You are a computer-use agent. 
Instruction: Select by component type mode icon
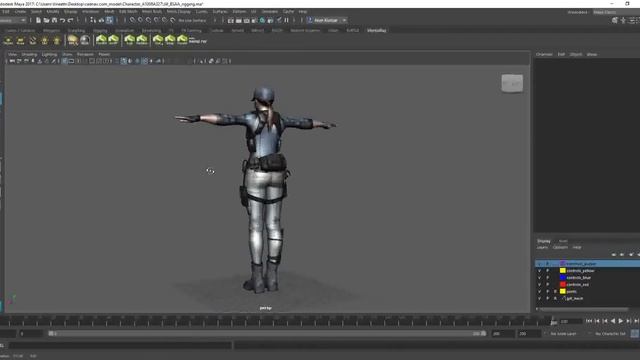pos(109,20)
